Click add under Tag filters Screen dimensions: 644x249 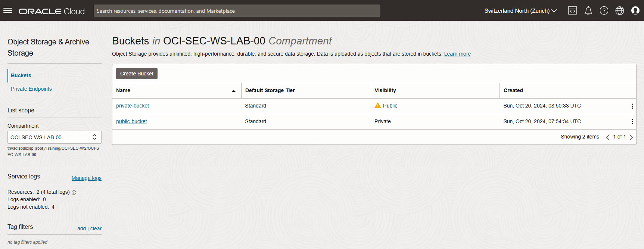(x=81, y=228)
